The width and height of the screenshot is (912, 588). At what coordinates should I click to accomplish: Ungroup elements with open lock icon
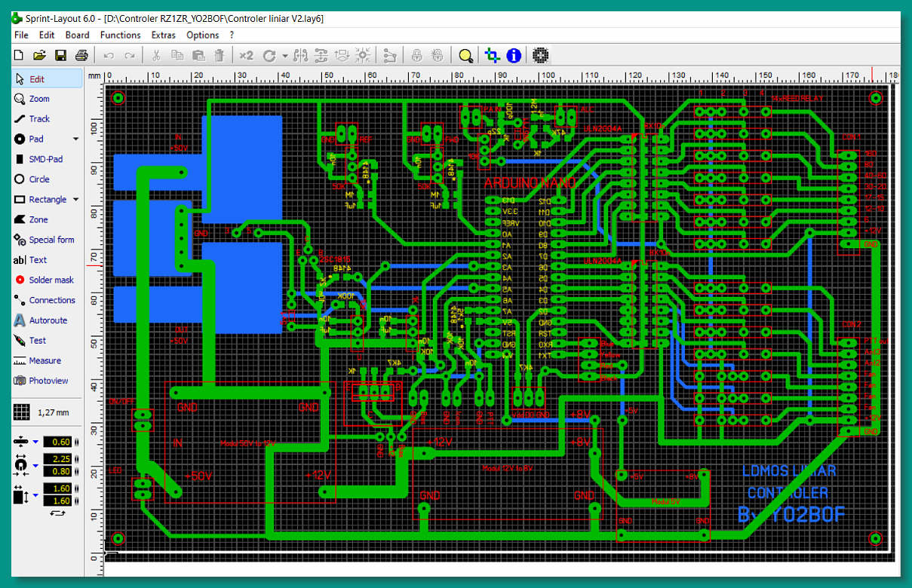coord(438,55)
